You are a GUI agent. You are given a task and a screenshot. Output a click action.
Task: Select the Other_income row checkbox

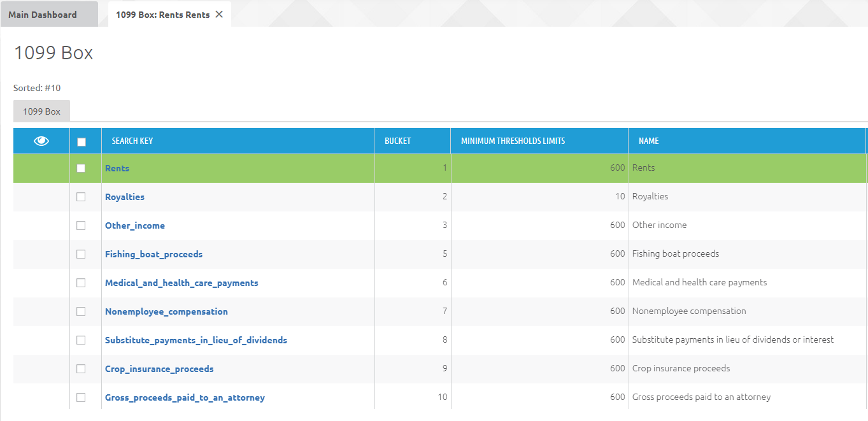81,225
